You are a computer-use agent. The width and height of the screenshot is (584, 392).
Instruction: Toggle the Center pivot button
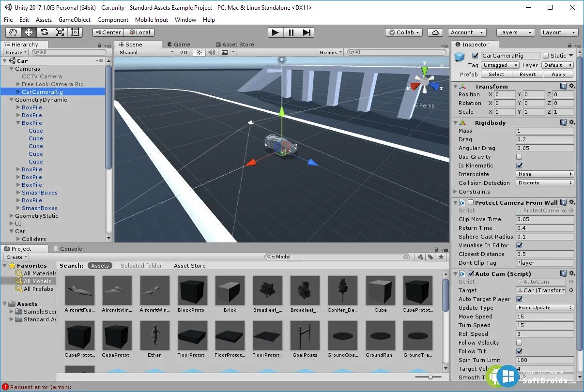[108, 32]
